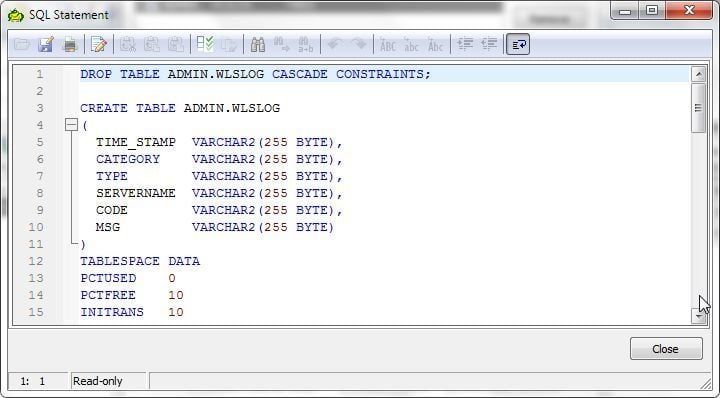Click the Read-only status bar panel
This screenshot has height=398, width=720.
coord(109,381)
